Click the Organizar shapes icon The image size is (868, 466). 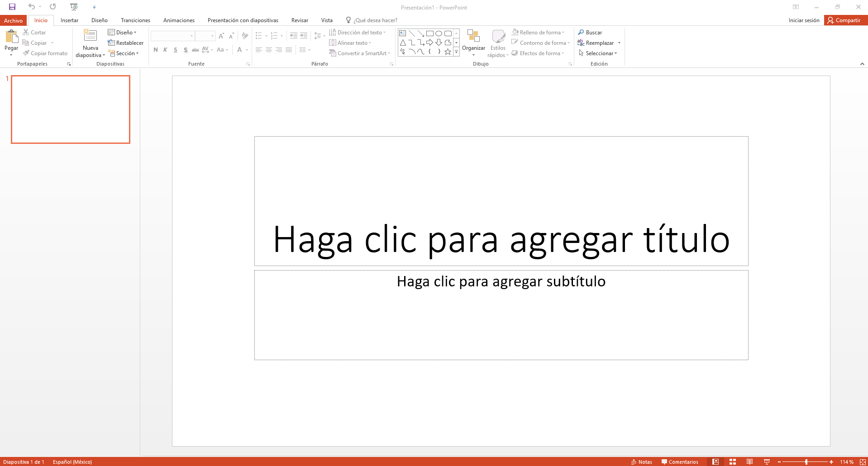pos(473,37)
